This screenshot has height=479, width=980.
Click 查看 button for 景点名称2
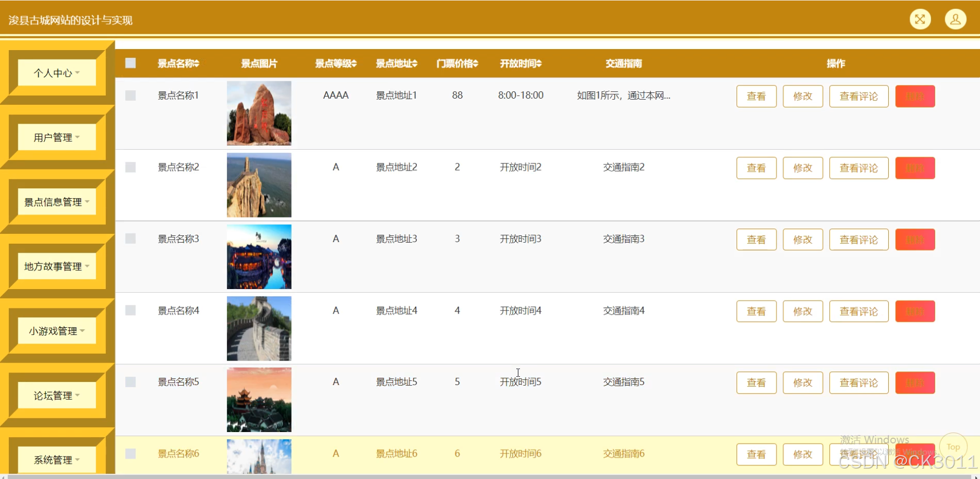756,168
